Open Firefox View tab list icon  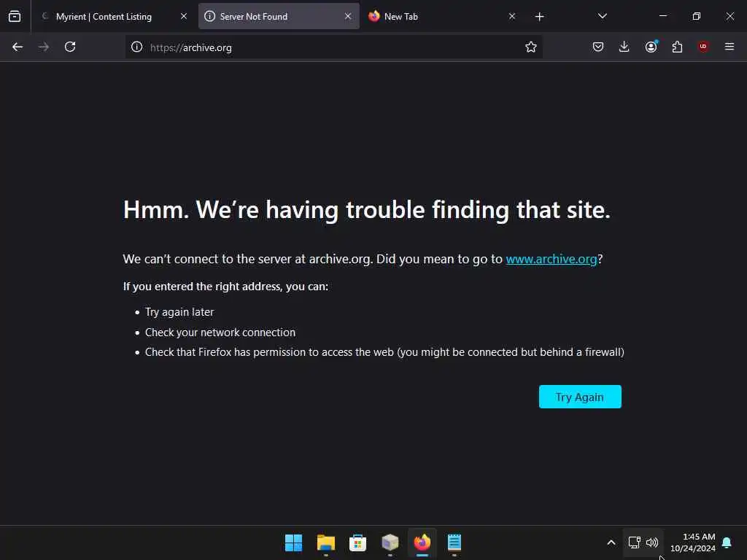point(15,17)
